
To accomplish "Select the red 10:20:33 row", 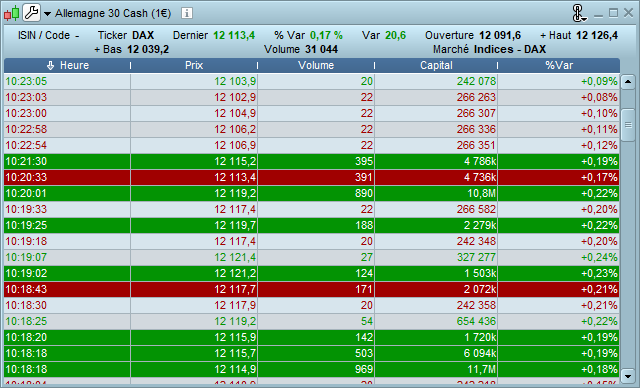I will coord(312,177).
